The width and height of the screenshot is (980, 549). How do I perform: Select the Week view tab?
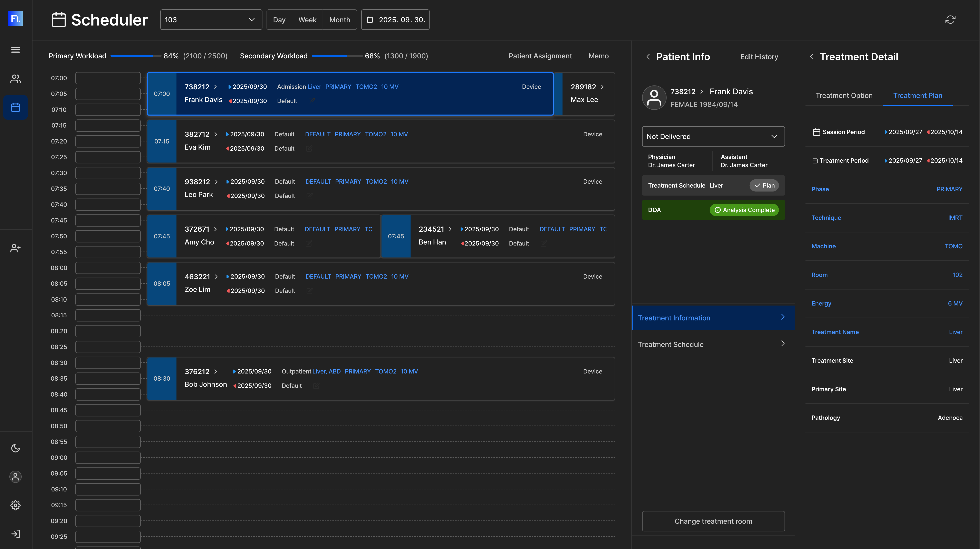[x=307, y=20]
